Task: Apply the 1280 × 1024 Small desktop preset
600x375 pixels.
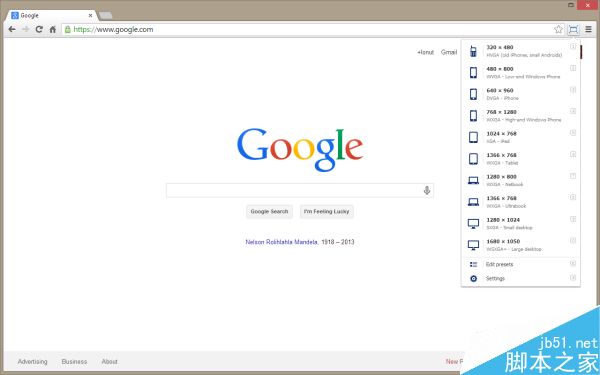Action: click(x=520, y=223)
